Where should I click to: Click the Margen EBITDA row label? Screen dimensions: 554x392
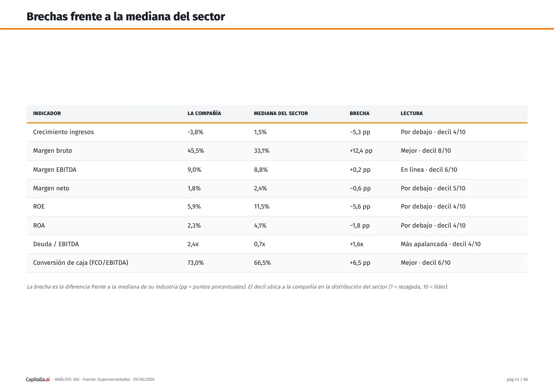pyautogui.click(x=55, y=170)
